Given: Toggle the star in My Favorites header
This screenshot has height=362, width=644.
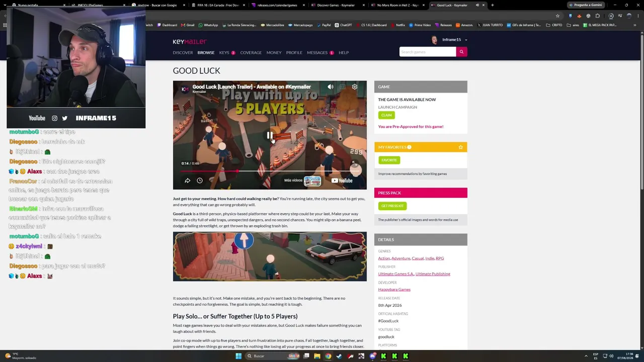Looking at the screenshot, I should click(460, 147).
